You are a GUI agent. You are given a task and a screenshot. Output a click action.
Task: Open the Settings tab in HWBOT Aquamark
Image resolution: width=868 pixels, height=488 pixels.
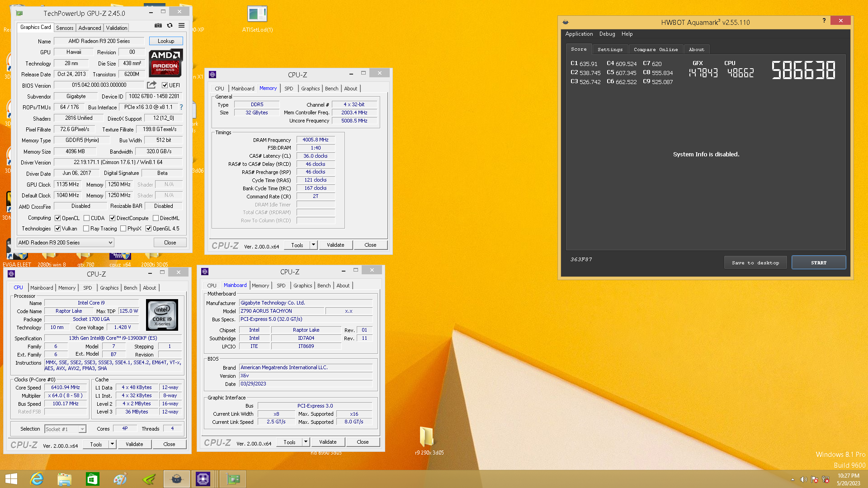point(610,49)
